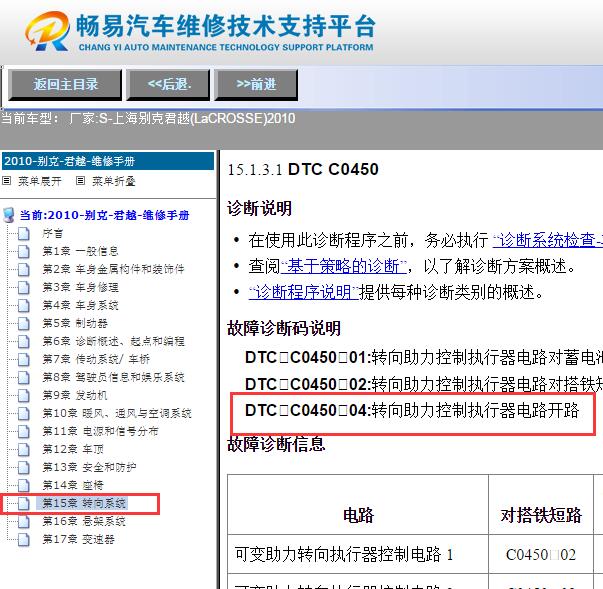Click the page icon next to 第3章
Viewport: 603px width, 589px height.
coord(24,287)
